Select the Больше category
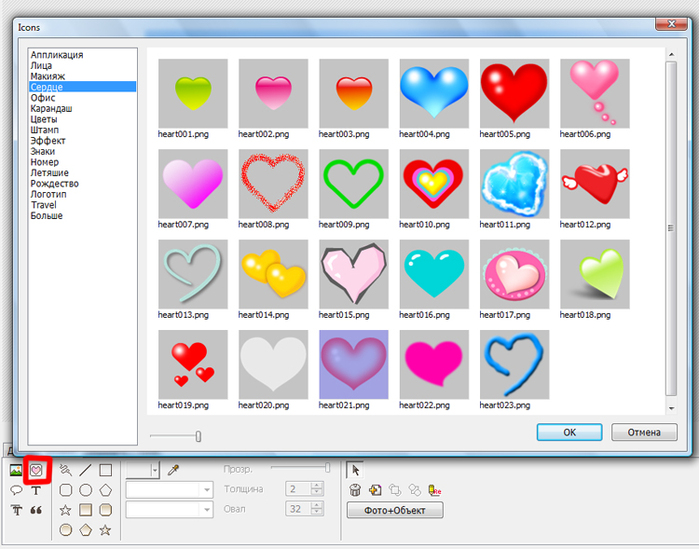The height and width of the screenshot is (549, 699). (46, 216)
